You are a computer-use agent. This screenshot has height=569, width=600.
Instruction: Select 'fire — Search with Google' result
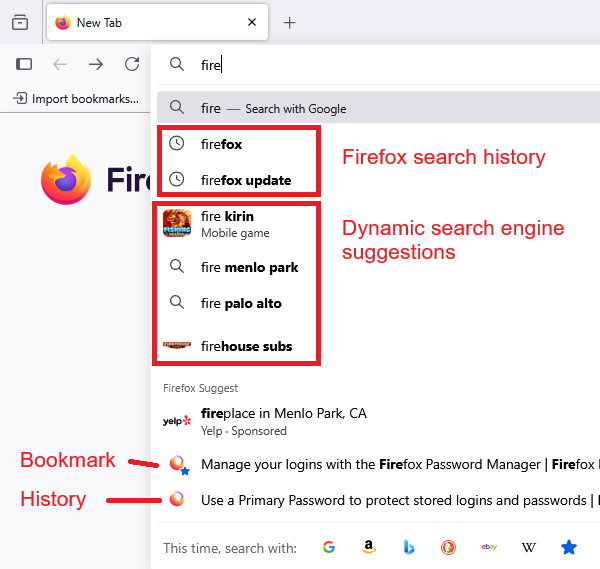pos(379,108)
